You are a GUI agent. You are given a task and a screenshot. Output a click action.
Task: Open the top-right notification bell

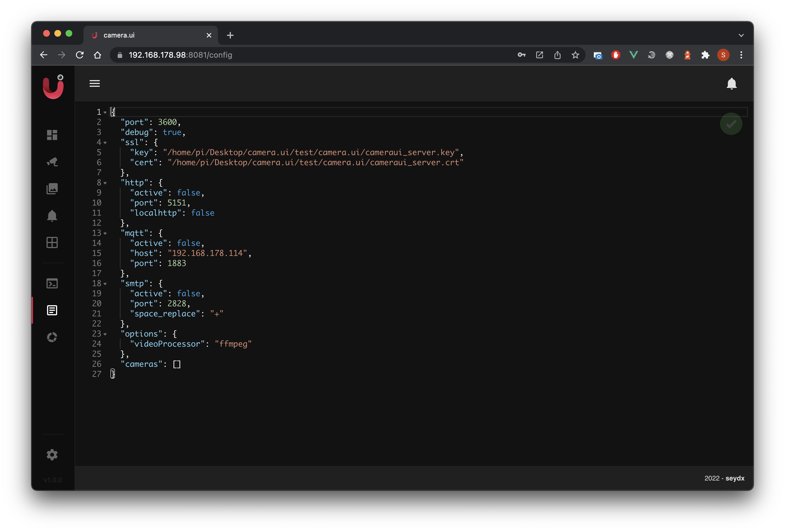coord(731,84)
